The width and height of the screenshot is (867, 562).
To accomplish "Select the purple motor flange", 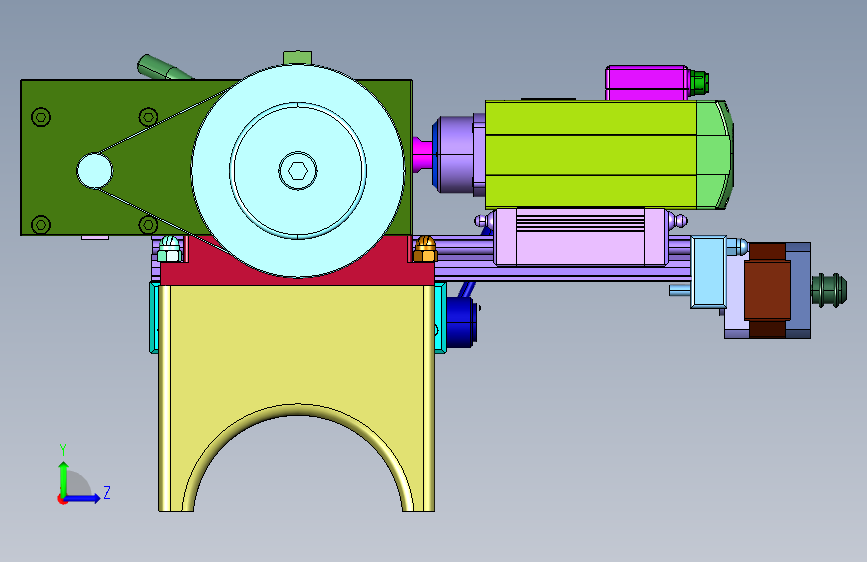I will 458,154.
